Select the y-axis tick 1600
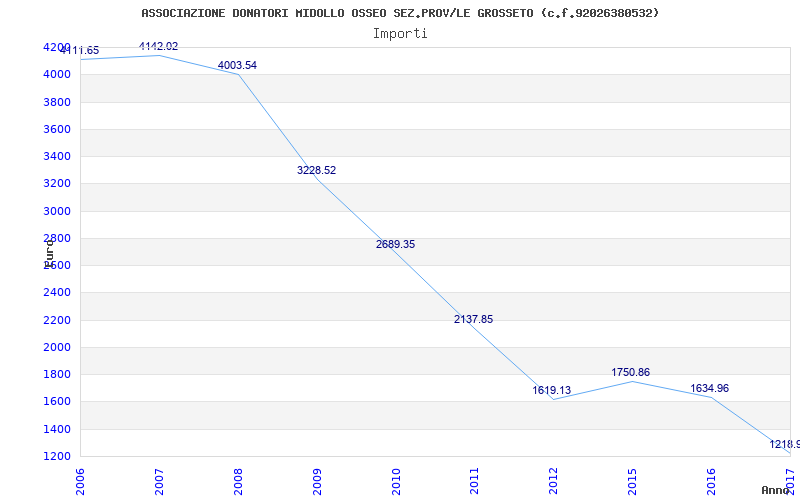800x500 pixels. 57,402
